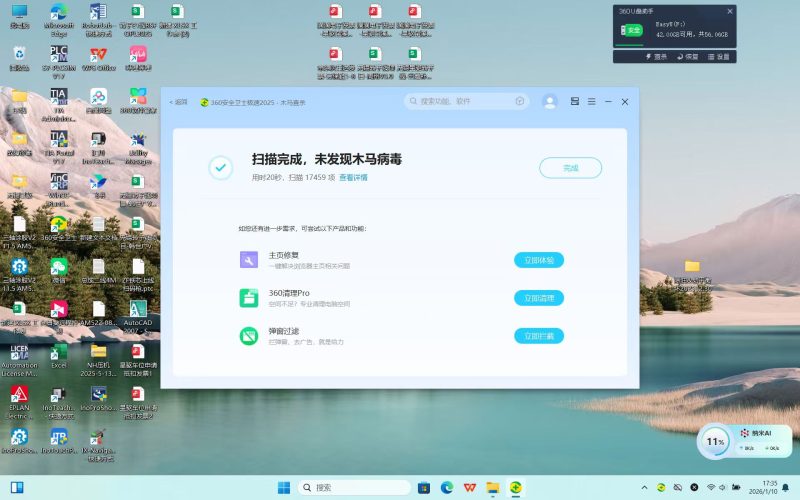Viewport: 800px width, 500px height.
Task: Click the 弹窗过滤 popup filter icon
Action: pyautogui.click(x=248, y=336)
